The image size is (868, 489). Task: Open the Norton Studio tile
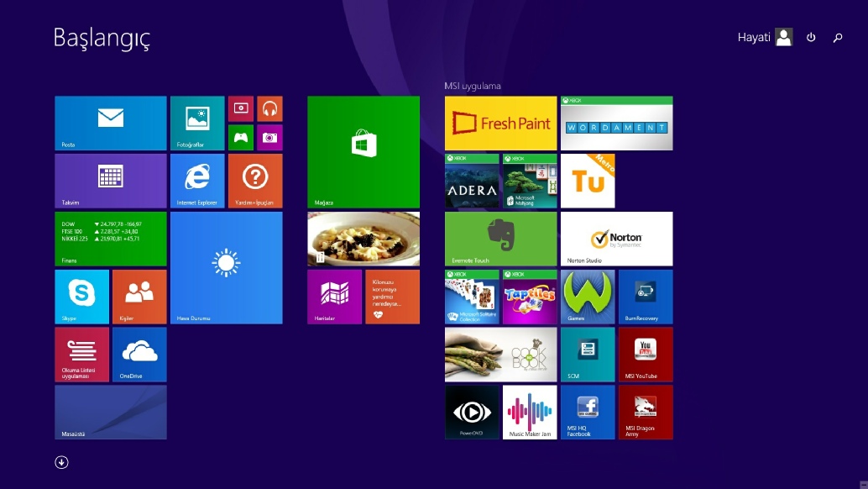[x=617, y=239]
